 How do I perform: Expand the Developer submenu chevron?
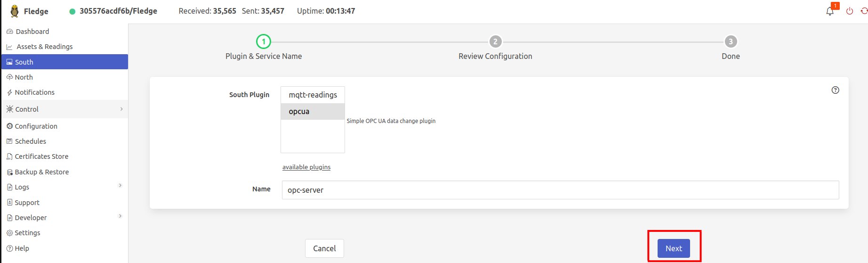click(121, 216)
